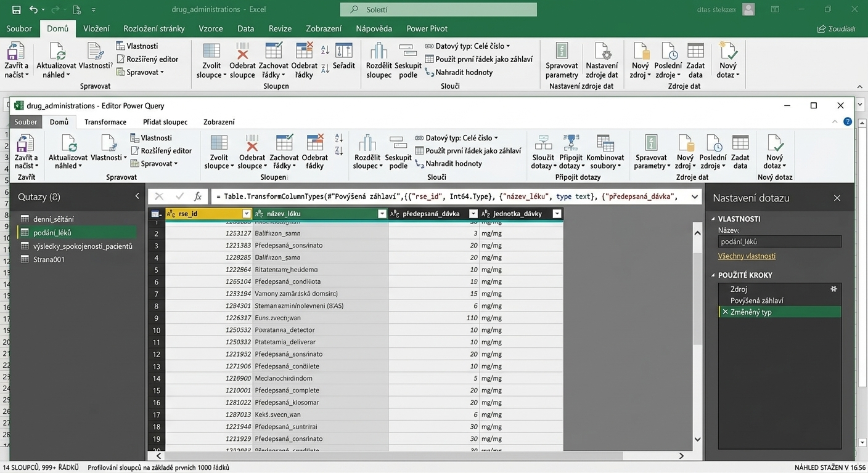Viewport: 868px width, 473px height.
Task: Open filter dropdown of předepsaná_dávka column
Action: click(x=473, y=214)
